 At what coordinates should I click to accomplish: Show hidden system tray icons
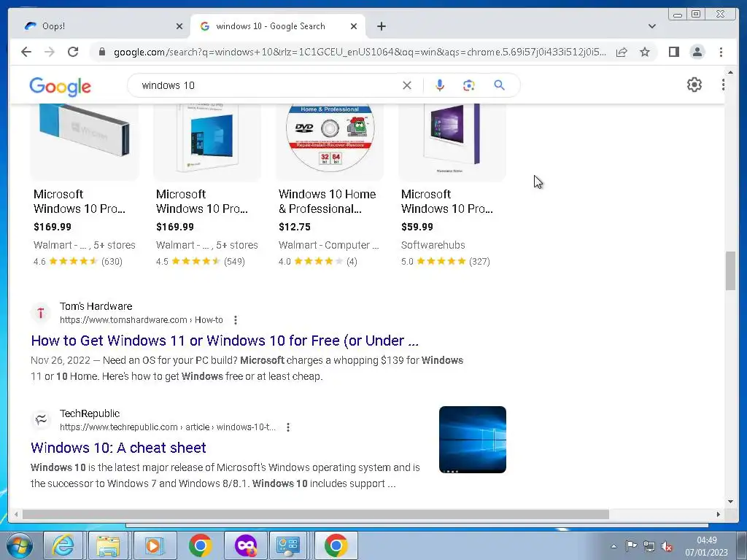pyautogui.click(x=614, y=546)
